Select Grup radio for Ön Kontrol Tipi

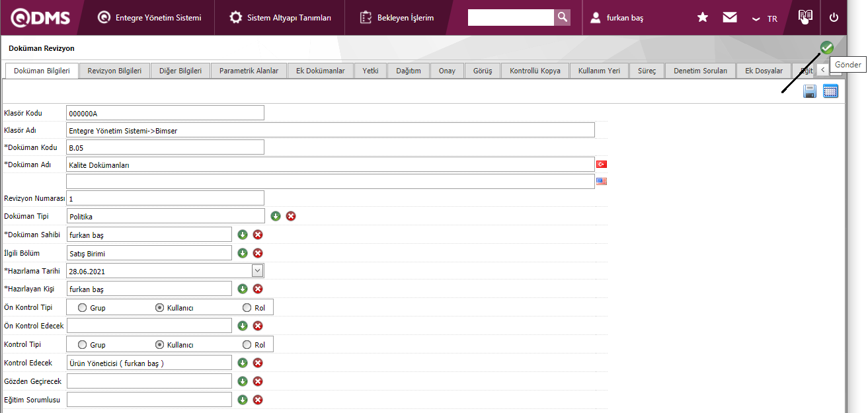click(x=83, y=307)
